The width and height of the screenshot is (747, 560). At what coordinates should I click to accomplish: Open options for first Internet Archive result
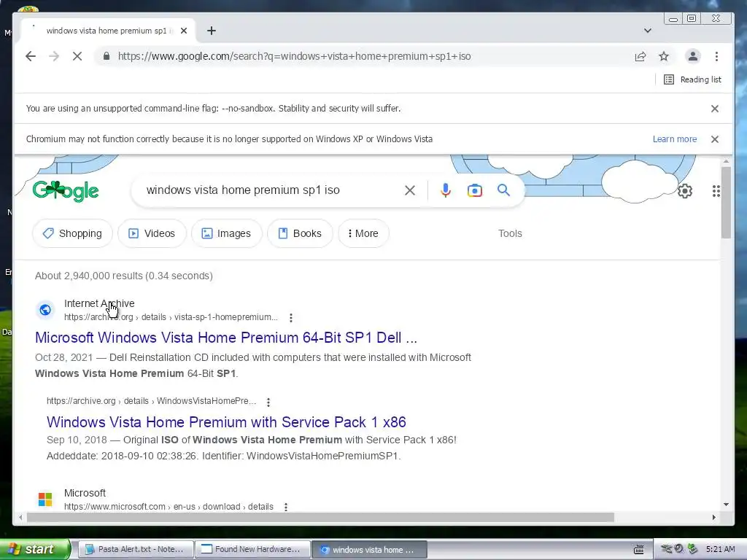click(291, 318)
